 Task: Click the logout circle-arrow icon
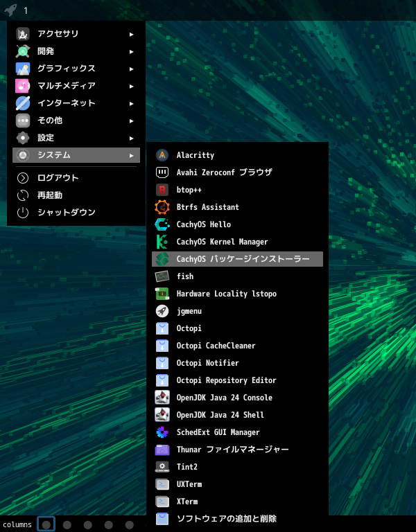point(23,178)
